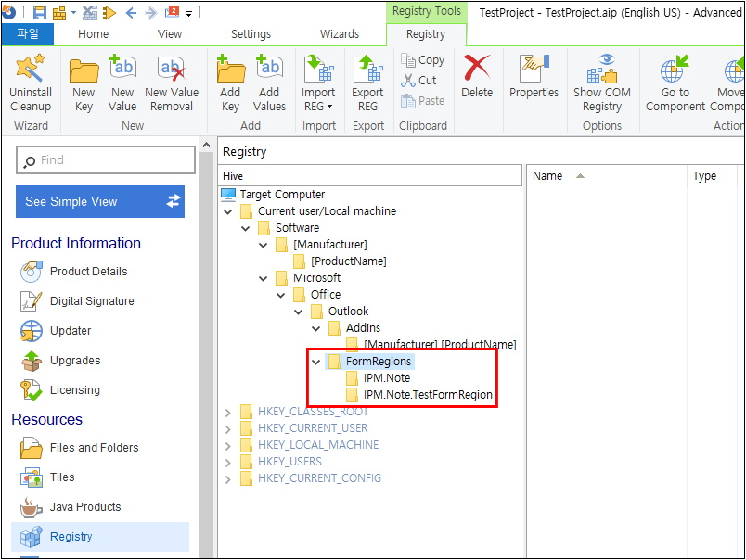Screen dimensions: 746x560
Task: Open the Java Products page
Action: tap(85, 507)
